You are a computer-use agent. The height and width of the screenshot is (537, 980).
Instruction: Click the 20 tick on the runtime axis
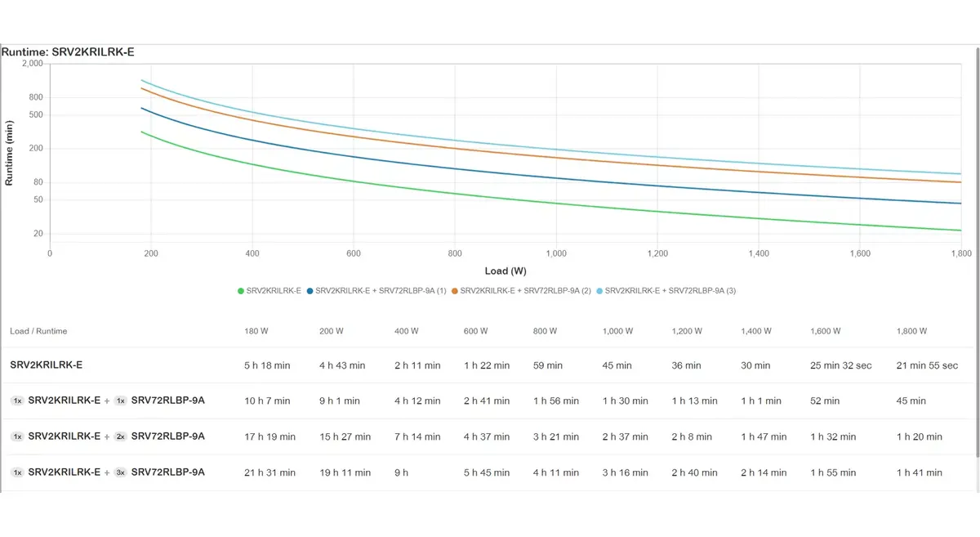[38, 234]
